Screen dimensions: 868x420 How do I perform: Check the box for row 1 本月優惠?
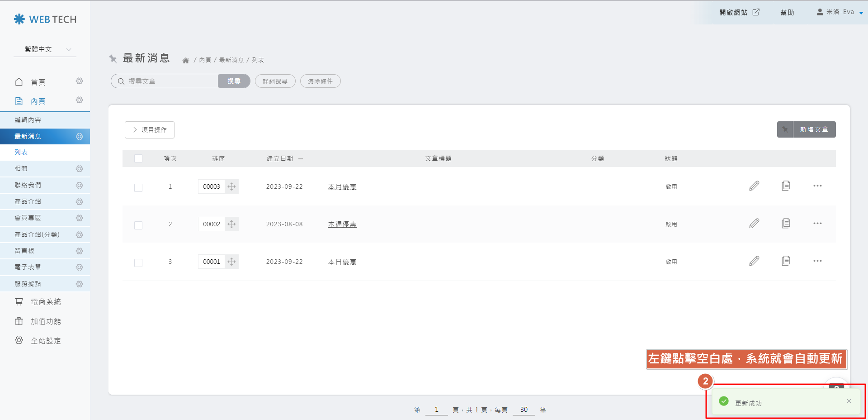click(x=138, y=187)
